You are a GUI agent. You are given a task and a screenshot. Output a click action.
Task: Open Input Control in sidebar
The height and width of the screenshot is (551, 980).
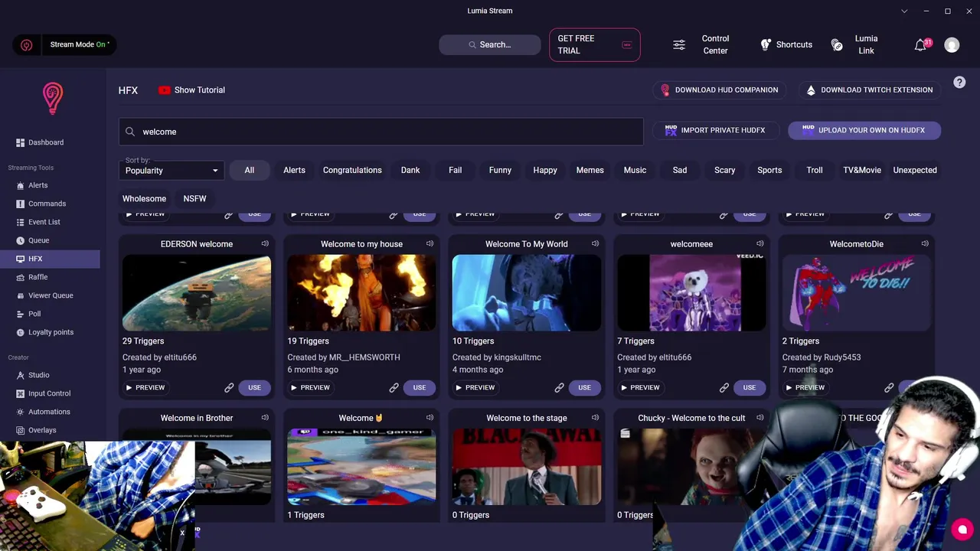50,393
